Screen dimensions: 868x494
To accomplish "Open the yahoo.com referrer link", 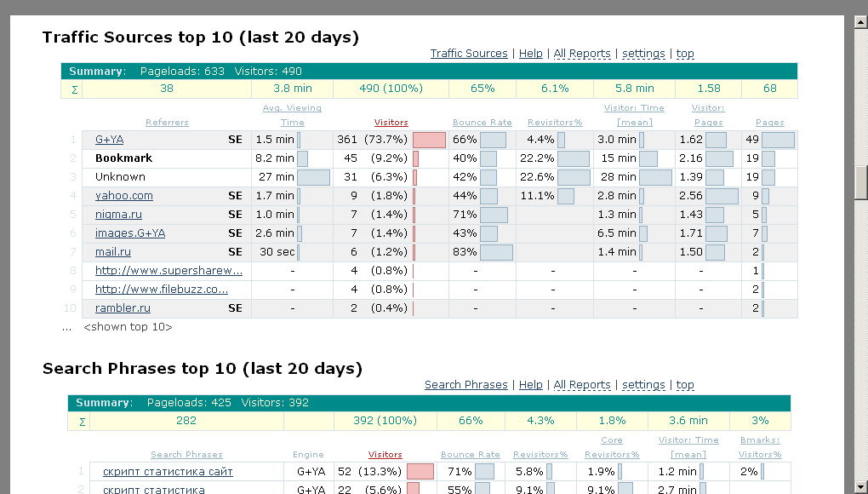I will coord(123,196).
